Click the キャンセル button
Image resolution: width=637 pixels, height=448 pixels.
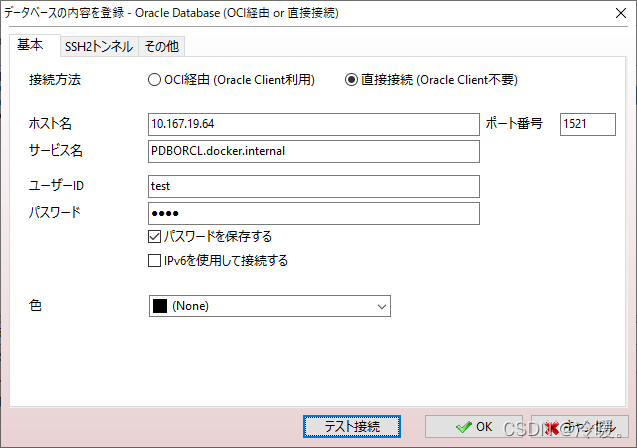[580, 426]
